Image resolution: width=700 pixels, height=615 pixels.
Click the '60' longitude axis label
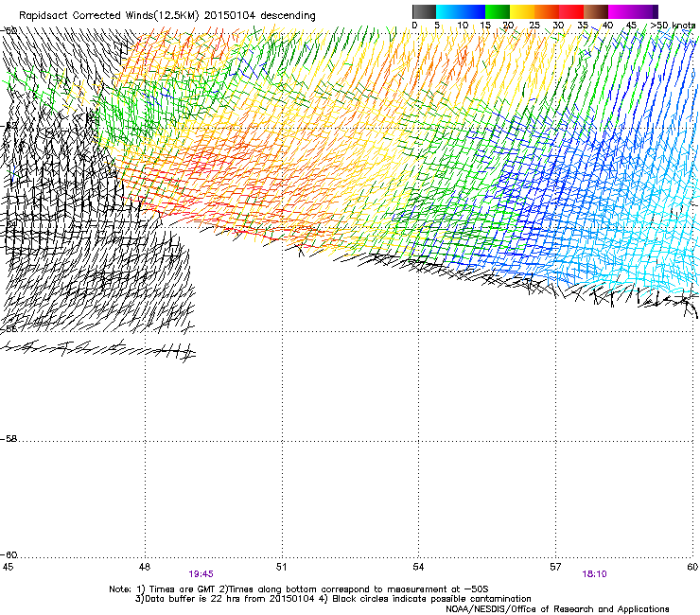coord(692,567)
